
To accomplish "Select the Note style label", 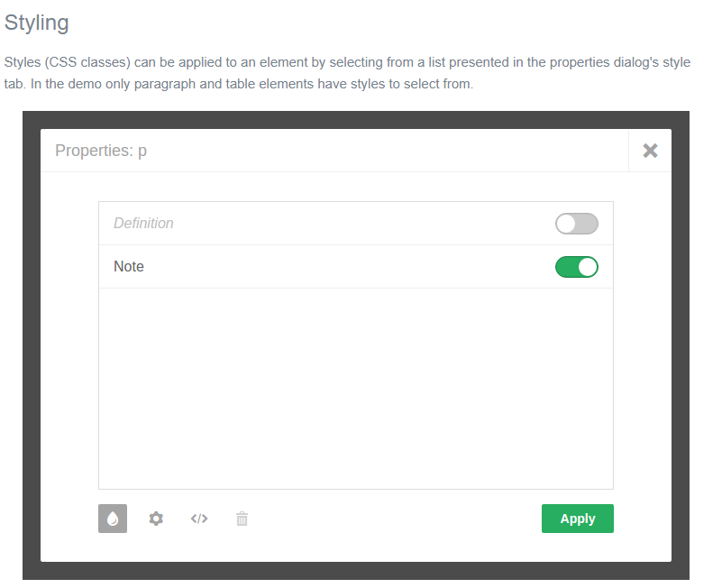I will click(129, 267).
